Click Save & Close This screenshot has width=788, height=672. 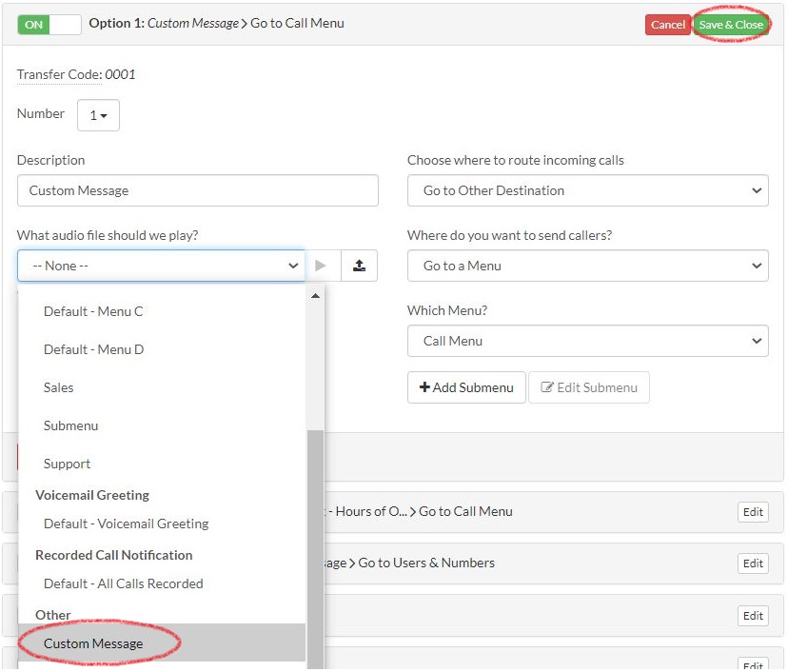730,24
